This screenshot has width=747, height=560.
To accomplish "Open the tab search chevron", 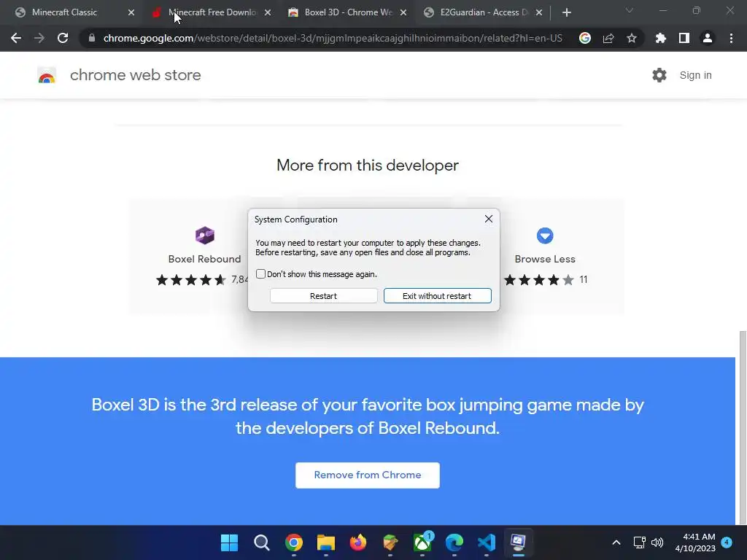I will pos(630,10).
